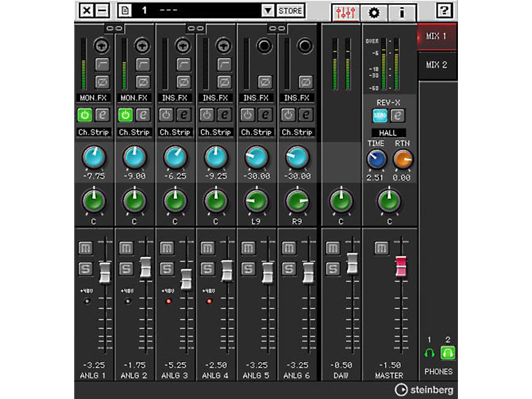532x399 pixels.
Task: Open the settings gear icon
Action: (x=373, y=11)
